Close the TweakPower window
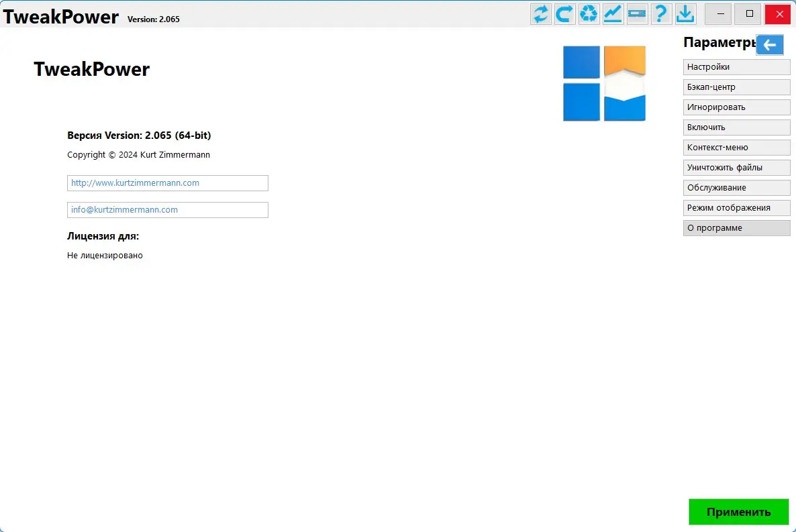 tap(779, 13)
